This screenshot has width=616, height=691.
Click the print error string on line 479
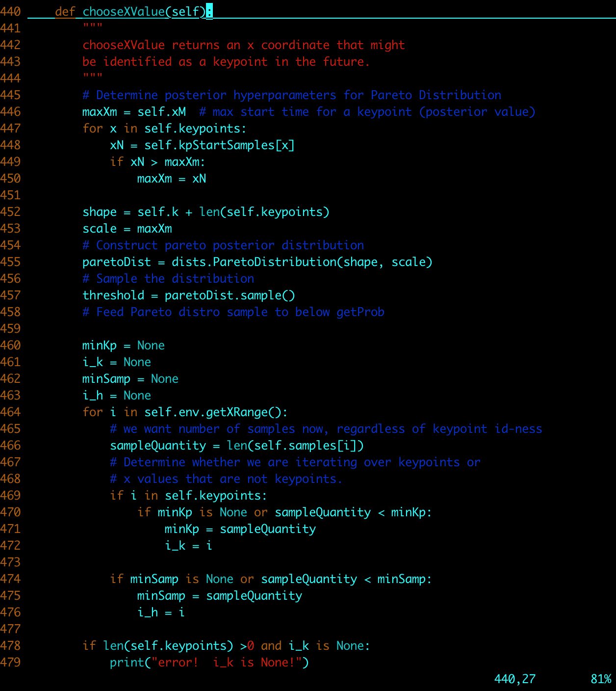click(230, 663)
